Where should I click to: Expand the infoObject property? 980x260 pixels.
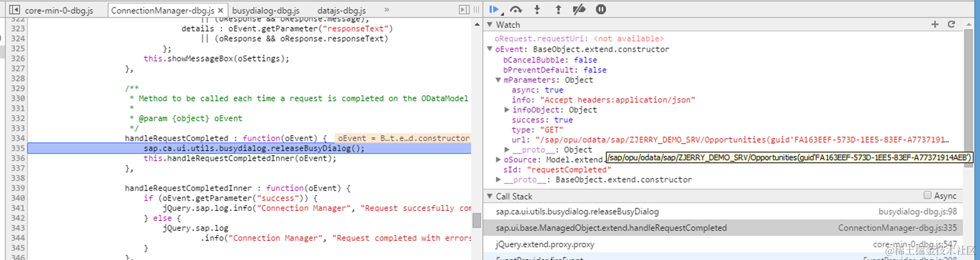tap(507, 110)
